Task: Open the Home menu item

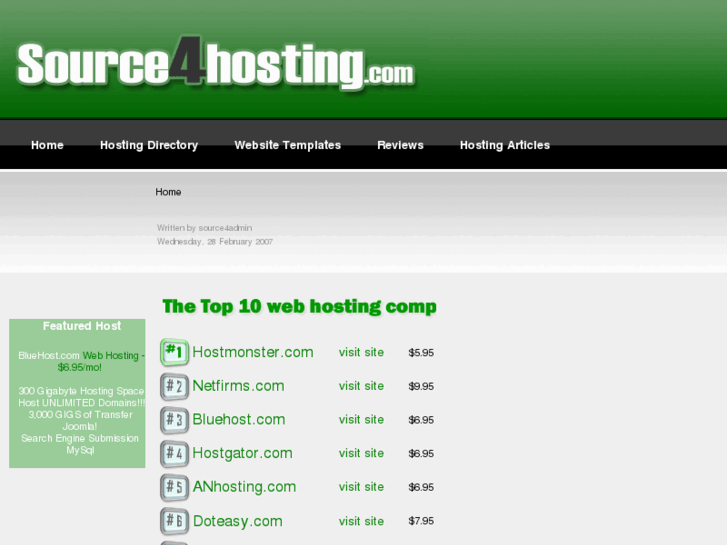Action: pyautogui.click(x=47, y=145)
